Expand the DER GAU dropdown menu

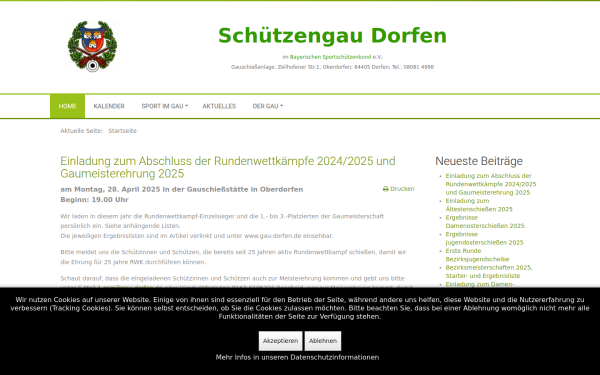point(267,106)
